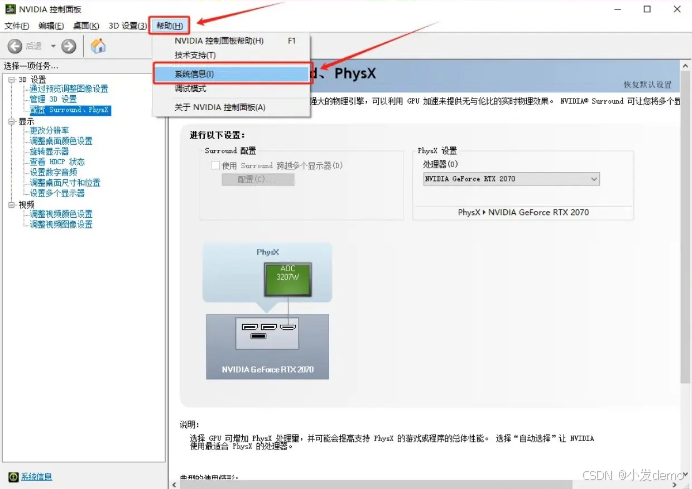Click the vertical scrollbar track

pyautogui.click(x=685, y=424)
